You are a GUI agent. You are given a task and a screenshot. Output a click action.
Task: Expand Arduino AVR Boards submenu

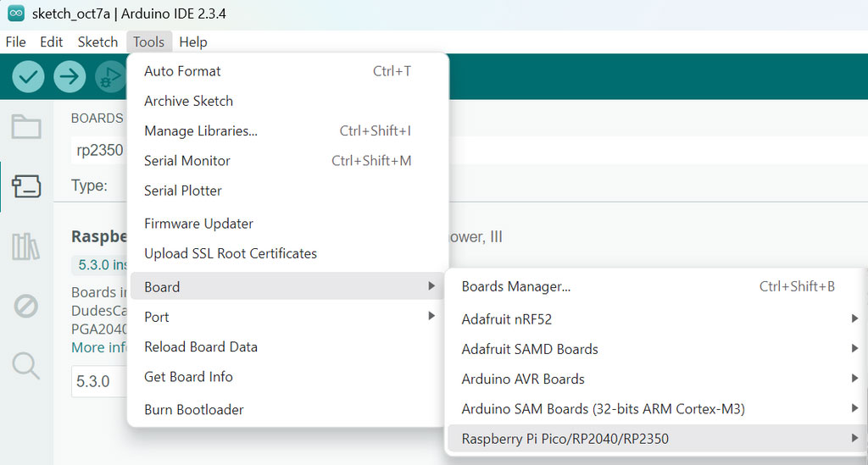coord(656,379)
